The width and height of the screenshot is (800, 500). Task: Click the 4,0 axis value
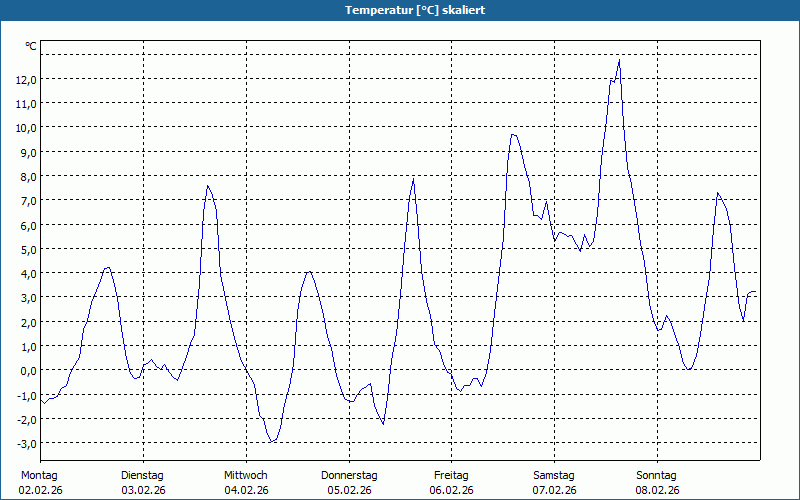pos(29,273)
